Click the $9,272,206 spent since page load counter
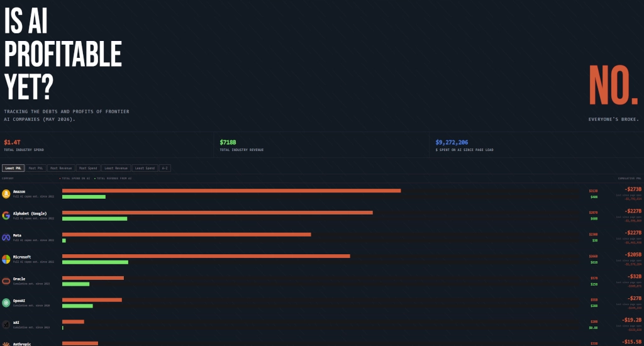This screenshot has height=346, width=644. [x=452, y=142]
